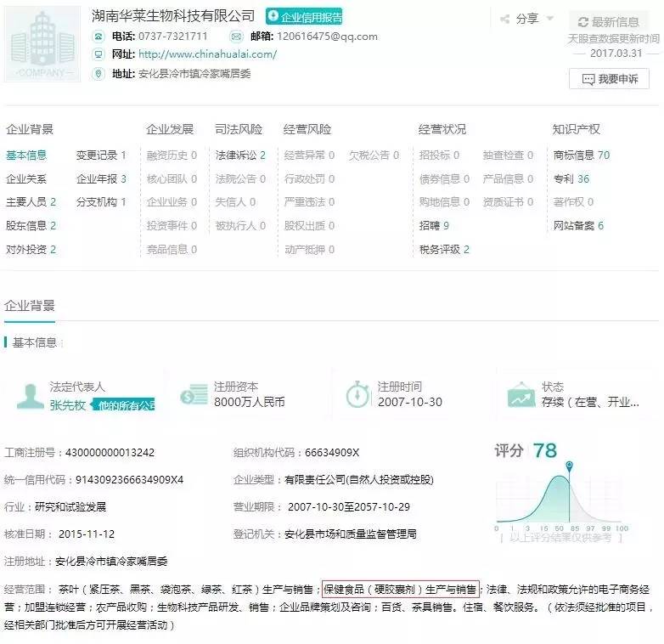This screenshot has width=664, height=644.
Task: Click registration authority 安化县市场和质量监督管理局
Action: point(350,534)
